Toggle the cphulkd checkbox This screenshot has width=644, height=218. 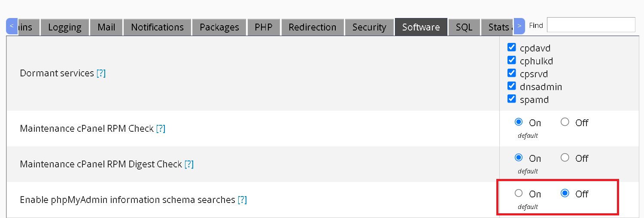coord(511,60)
